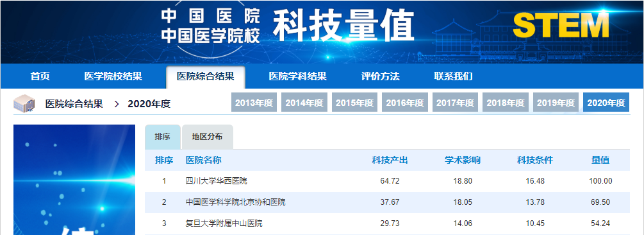The image size is (644, 235).
Task: Click the 科技量值 banner title
Action: click(343, 26)
